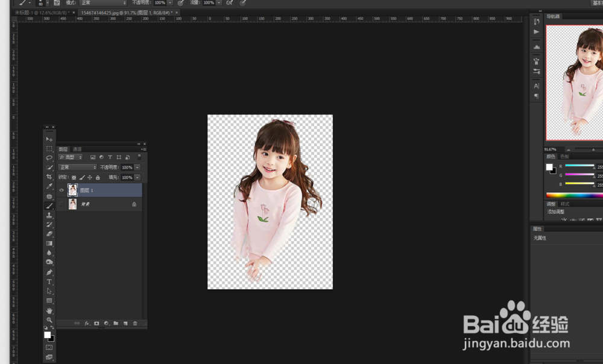Add a layer mask
The height and width of the screenshot is (364, 603).
96,323
